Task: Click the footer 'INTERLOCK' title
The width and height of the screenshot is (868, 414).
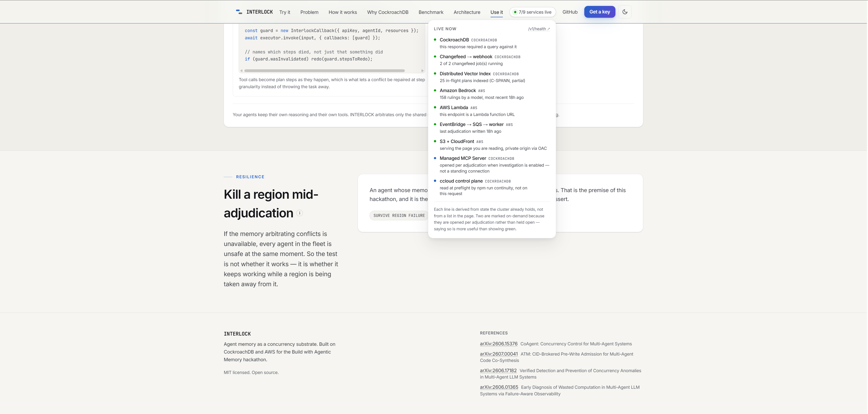Action: pos(237,334)
